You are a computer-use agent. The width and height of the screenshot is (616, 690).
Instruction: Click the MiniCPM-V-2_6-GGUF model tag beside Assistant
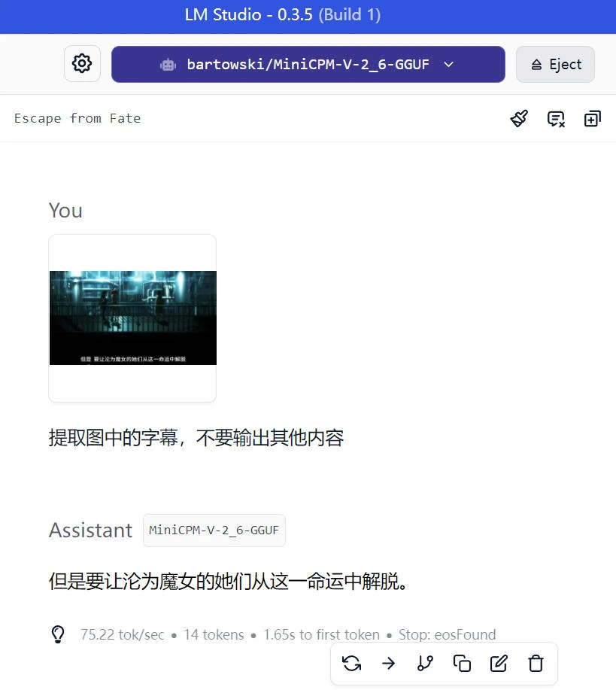tap(214, 530)
